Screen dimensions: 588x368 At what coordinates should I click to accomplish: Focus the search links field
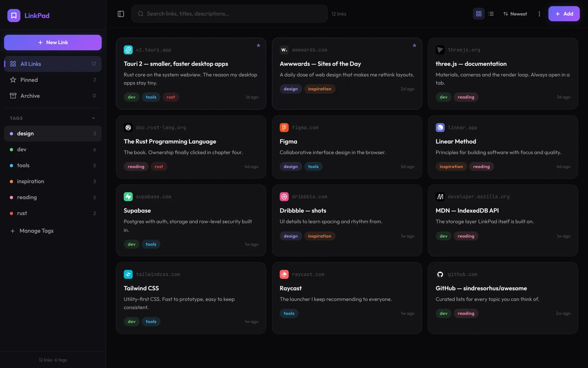click(229, 14)
